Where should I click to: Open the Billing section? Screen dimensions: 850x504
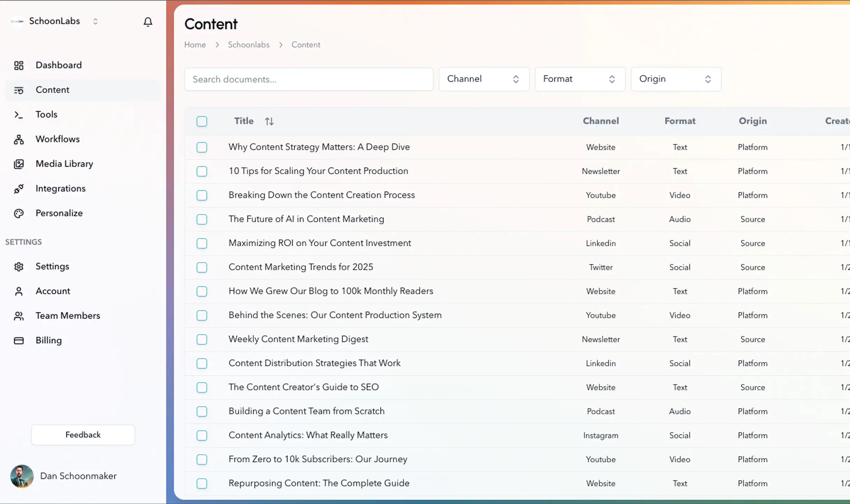point(49,340)
